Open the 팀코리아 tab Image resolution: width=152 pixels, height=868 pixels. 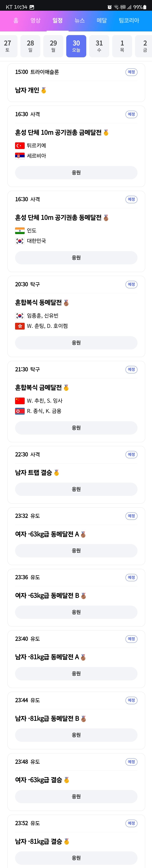tap(129, 21)
